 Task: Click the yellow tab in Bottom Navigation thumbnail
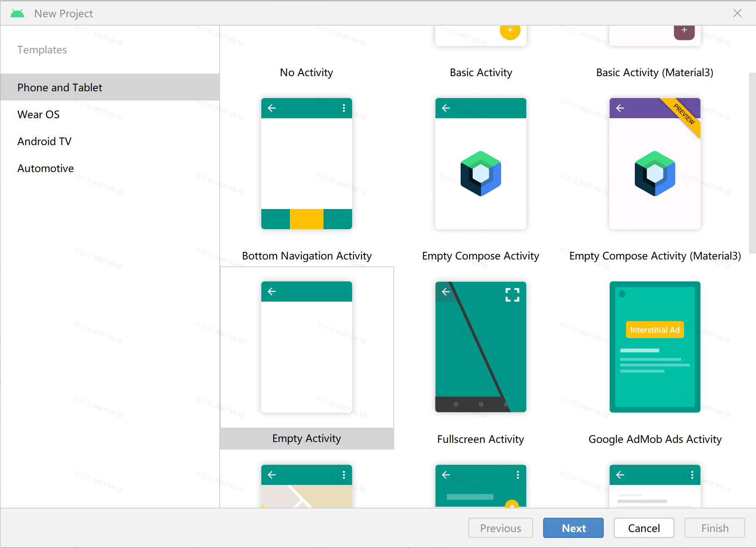306,219
